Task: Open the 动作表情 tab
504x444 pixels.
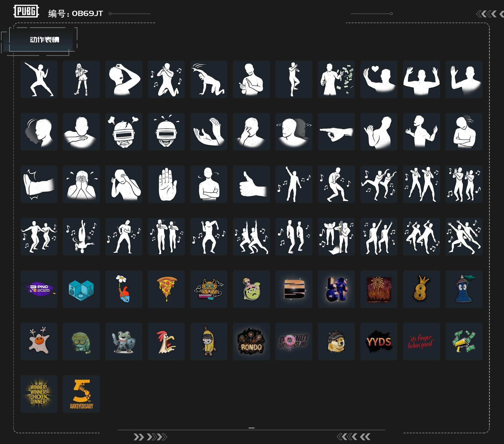Action: 44,40
